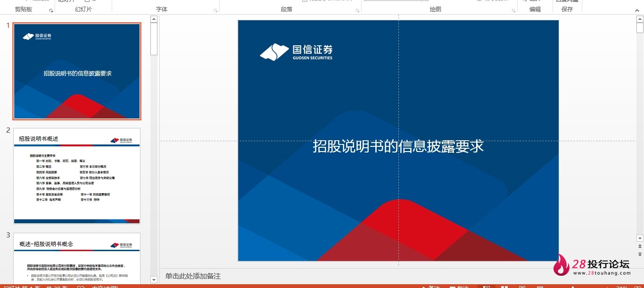
Task: Click the 编辑 ribbon group label
Action: (535, 9)
